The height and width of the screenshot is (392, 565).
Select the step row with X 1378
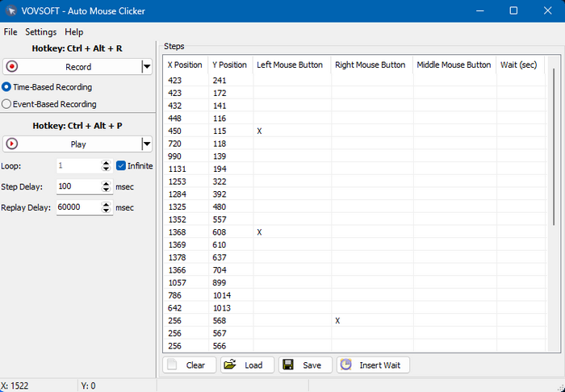pos(354,257)
